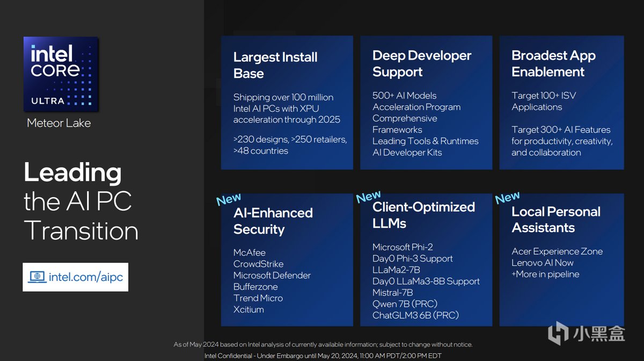Click "ChatGLM3 6B (PRC)" in the LLM list

[x=416, y=315]
